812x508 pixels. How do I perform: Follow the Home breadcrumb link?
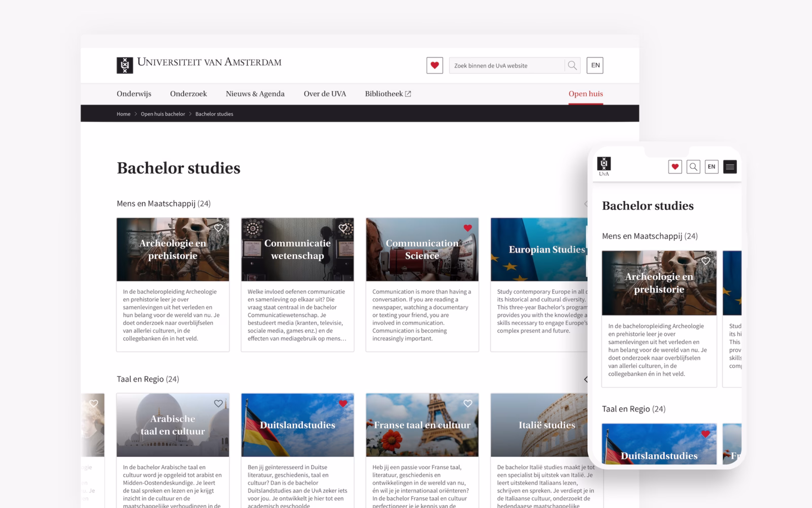tap(123, 114)
